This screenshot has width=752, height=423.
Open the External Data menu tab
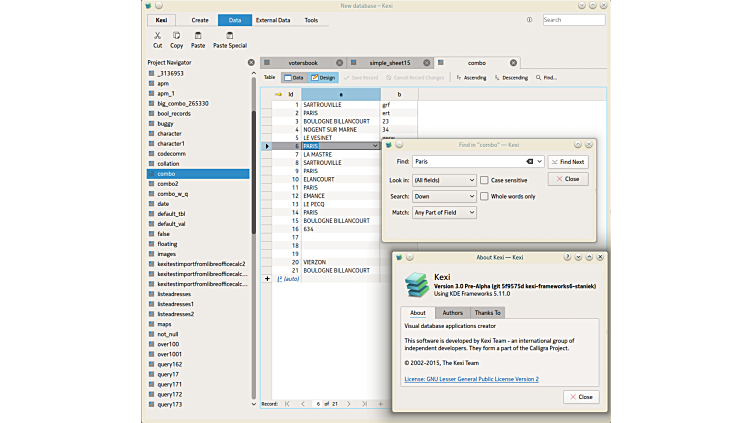click(272, 20)
